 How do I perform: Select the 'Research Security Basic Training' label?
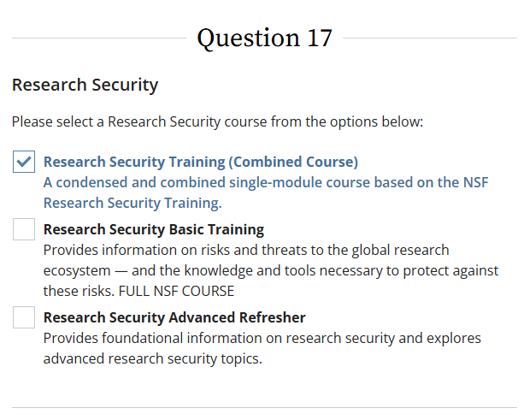click(x=154, y=229)
